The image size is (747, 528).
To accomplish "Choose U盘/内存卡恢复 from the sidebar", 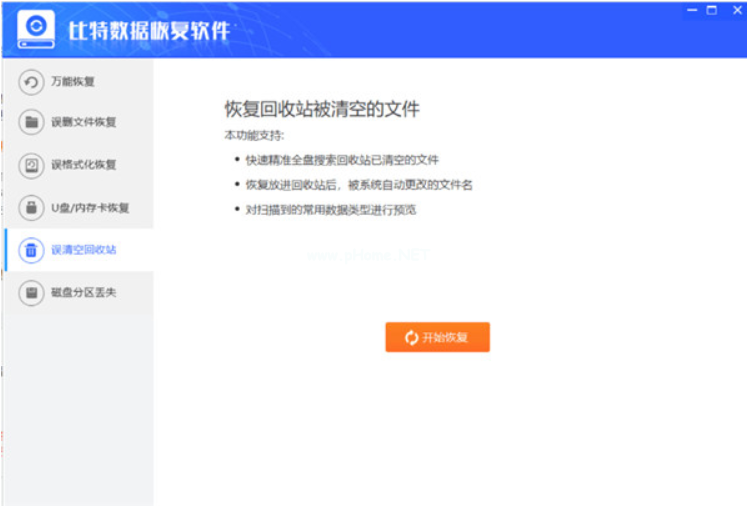I will 79,208.
